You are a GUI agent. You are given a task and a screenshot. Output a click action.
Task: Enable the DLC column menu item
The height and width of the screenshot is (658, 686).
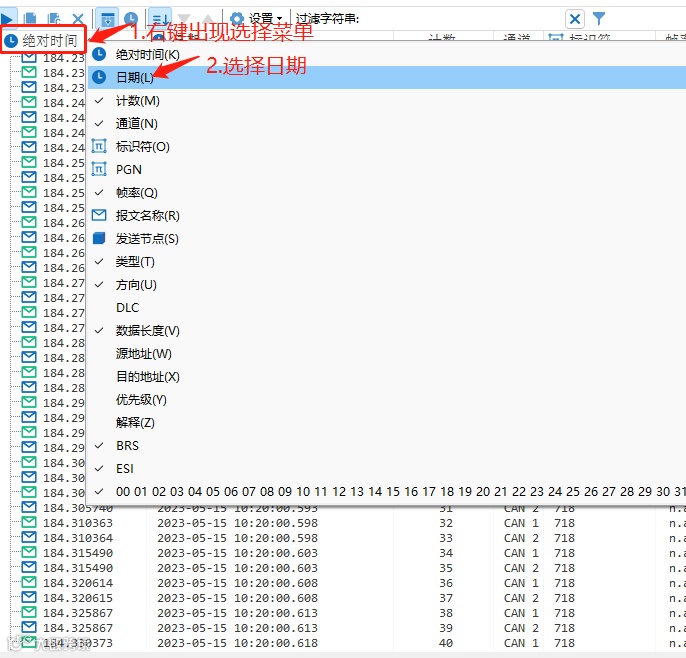click(386, 308)
